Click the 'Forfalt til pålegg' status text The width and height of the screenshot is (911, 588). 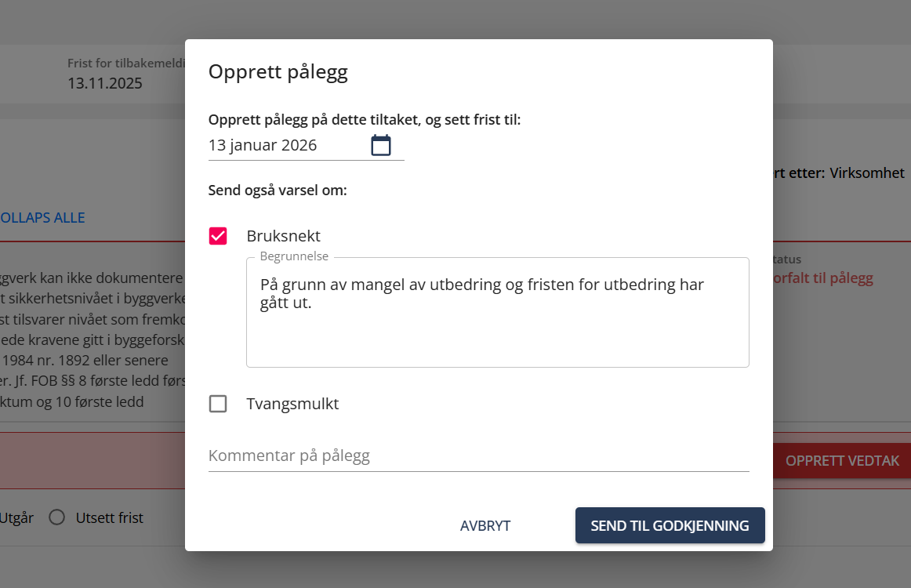822,278
